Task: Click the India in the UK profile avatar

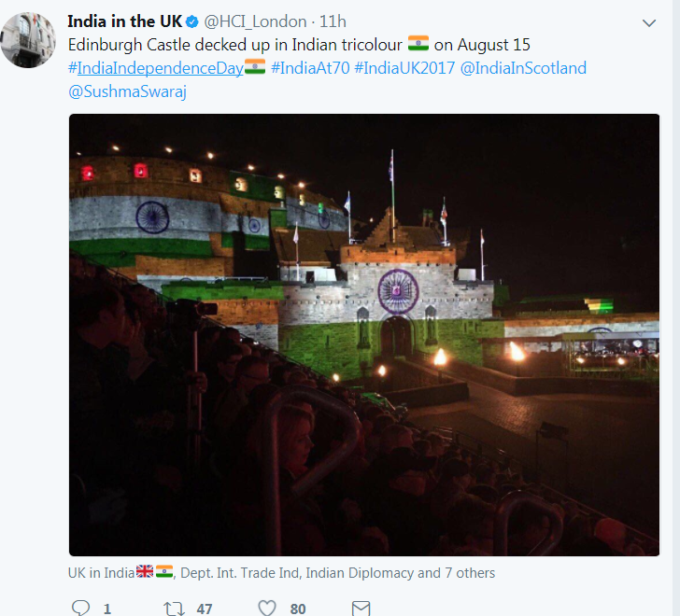Action: (28, 40)
